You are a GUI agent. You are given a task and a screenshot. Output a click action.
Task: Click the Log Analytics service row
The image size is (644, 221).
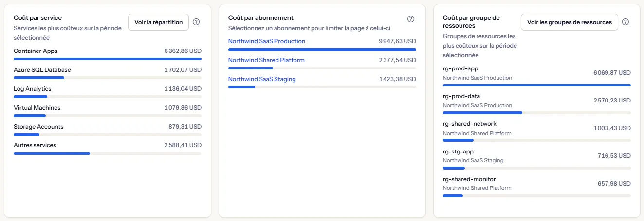108,91
